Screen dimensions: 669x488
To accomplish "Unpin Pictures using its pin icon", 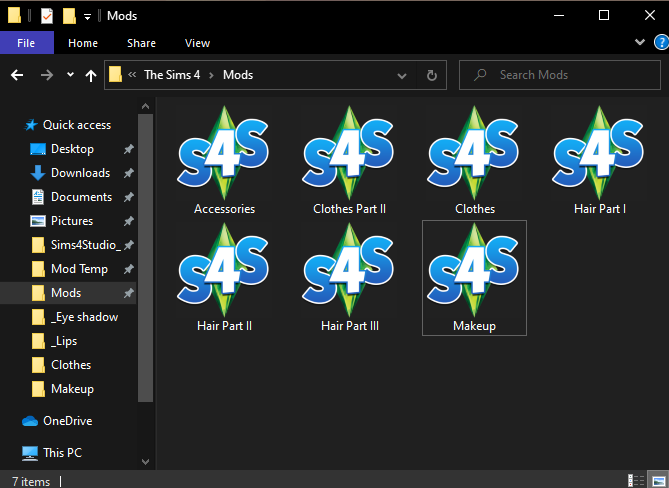I will pos(128,221).
